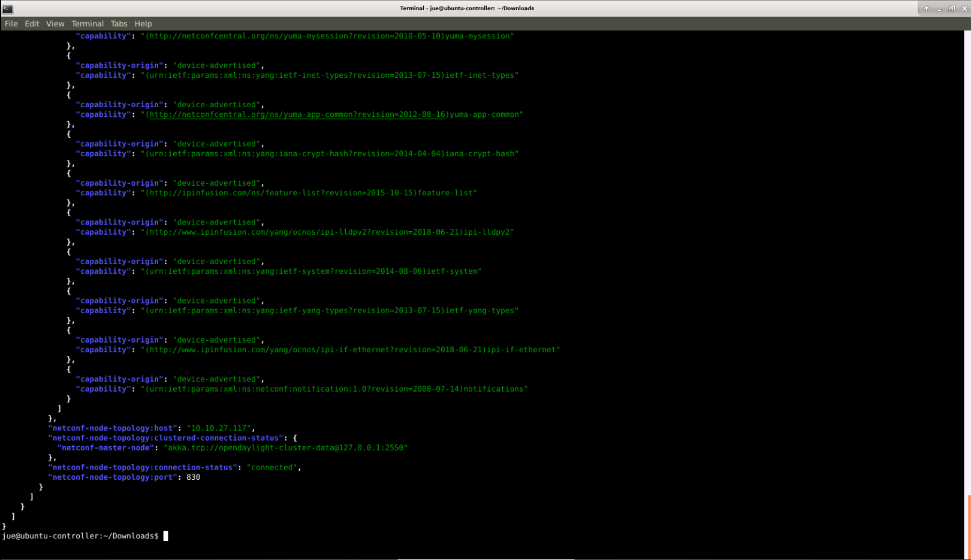
Task: Open the Edit menu
Action: [x=32, y=23]
